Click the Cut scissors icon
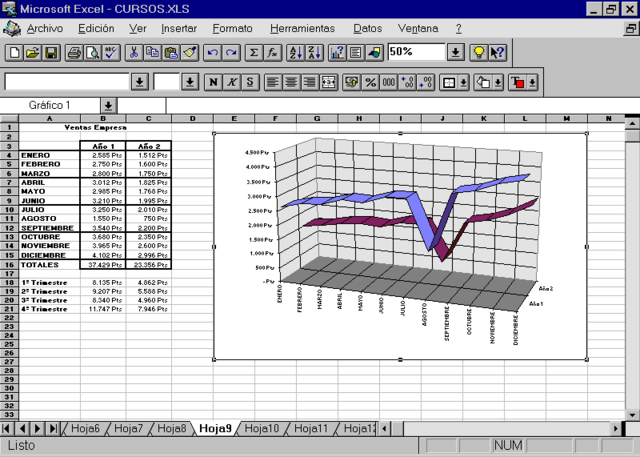This screenshot has height=457, width=640. click(x=134, y=53)
